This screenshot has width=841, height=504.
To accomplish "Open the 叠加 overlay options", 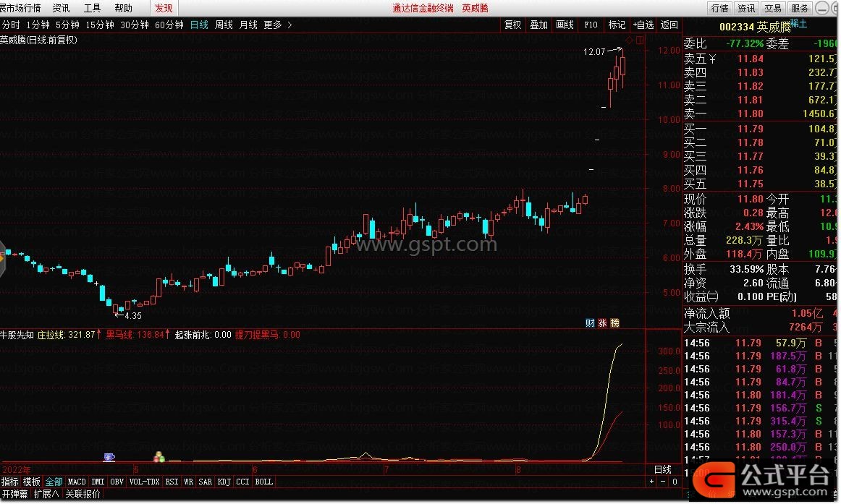I will pos(539,25).
